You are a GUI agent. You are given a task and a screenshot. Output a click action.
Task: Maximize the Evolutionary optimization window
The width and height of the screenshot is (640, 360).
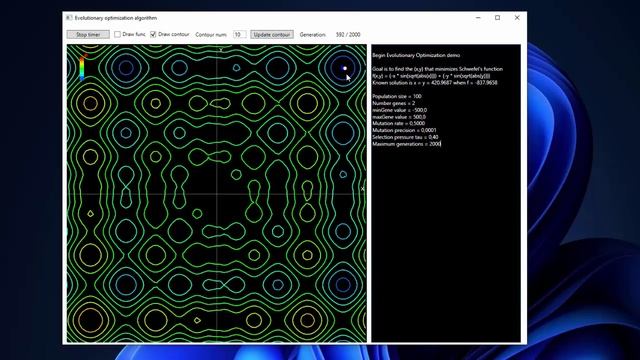pyautogui.click(x=498, y=18)
